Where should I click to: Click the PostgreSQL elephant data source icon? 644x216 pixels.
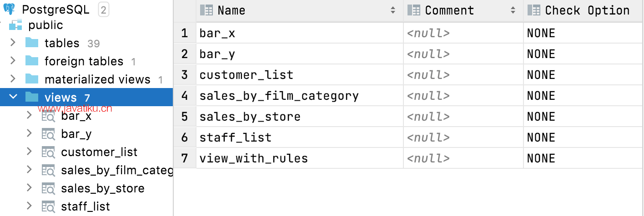pyautogui.click(x=9, y=10)
